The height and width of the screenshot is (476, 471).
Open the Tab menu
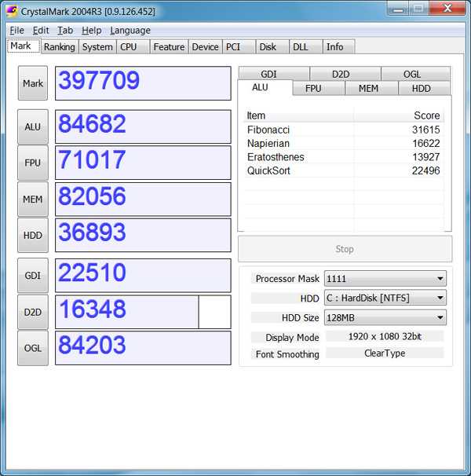65,31
